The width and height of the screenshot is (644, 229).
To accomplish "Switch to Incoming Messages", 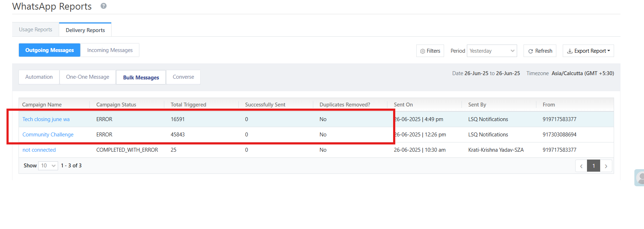I will 110,50.
